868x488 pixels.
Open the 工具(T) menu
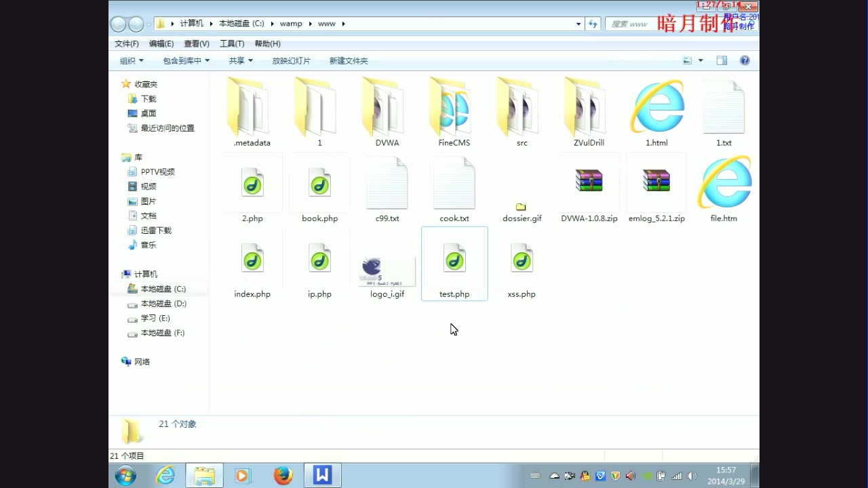pos(232,43)
